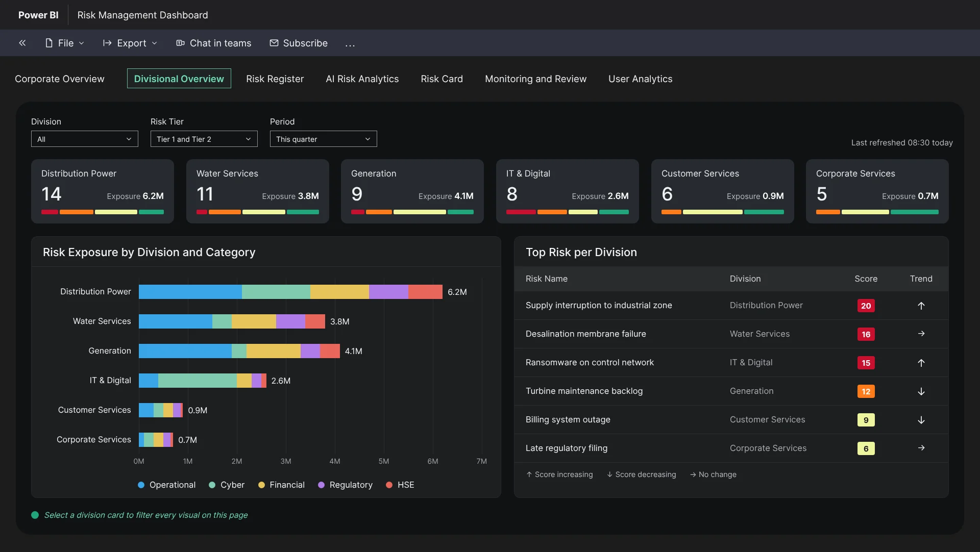
Task: Expand the Risk Tier dropdown
Action: tap(204, 139)
